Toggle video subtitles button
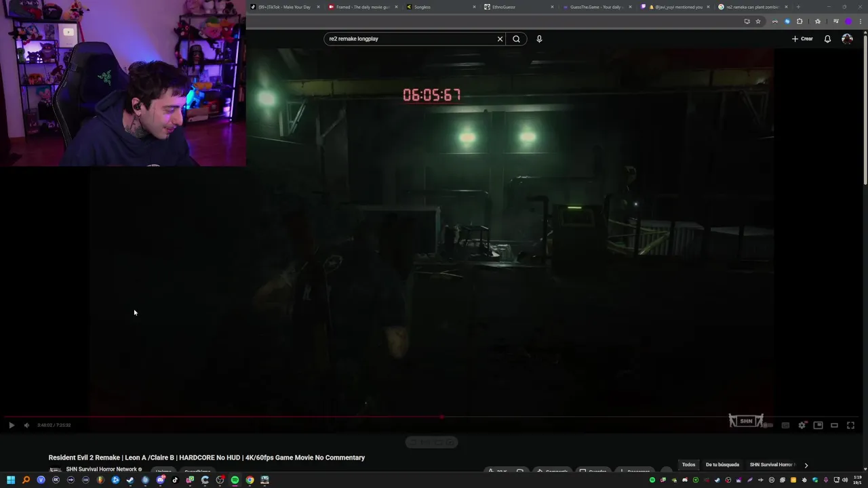Image resolution: width=868 pixels, height=488 pixels. tap(785, 425)
